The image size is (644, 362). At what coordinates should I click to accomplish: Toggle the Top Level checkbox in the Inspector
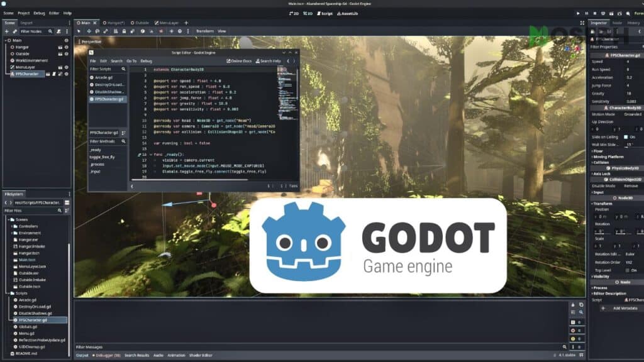(627, 270)
